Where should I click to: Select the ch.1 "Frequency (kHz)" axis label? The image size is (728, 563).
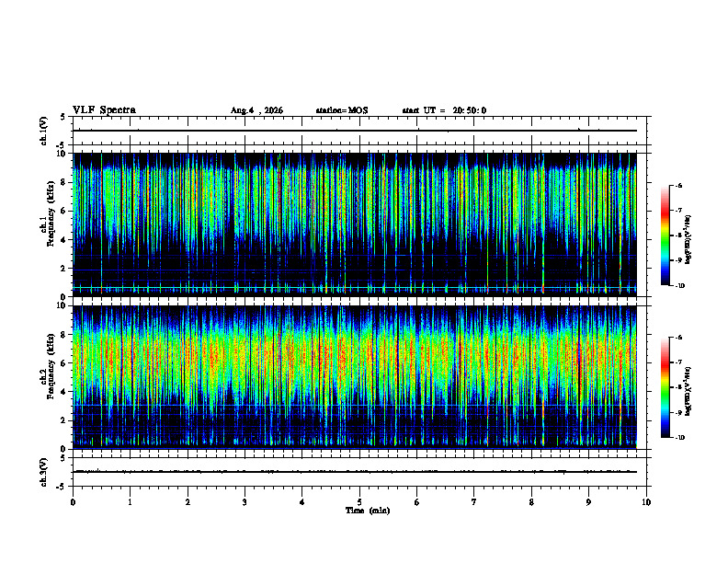point(51,212)
